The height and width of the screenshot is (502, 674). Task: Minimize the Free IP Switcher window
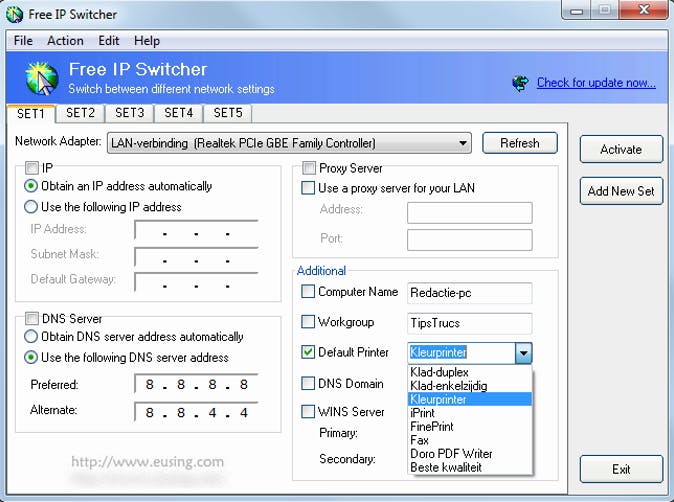(x=576, y=10)
